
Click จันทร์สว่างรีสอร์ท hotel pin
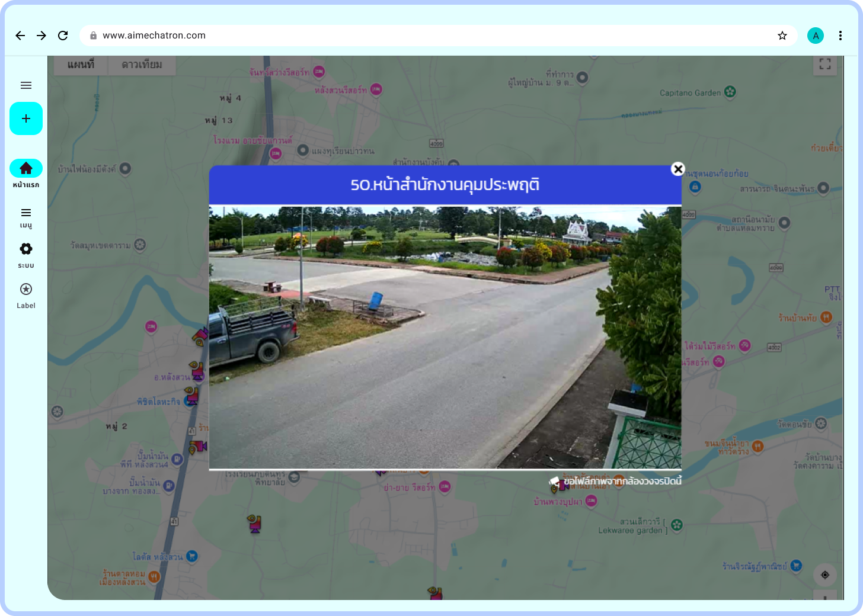pyautogui.click(x=319, y=72)
